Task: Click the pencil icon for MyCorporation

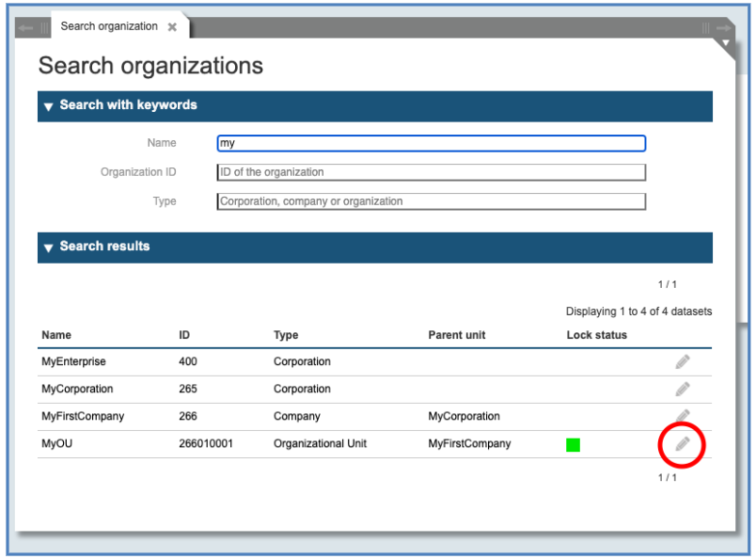Action: (683, 389)
